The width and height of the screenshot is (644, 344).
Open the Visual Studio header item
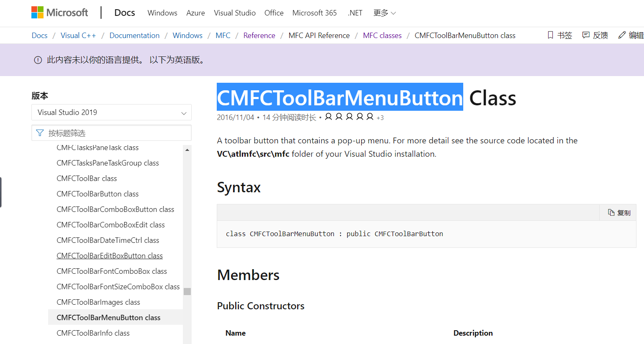(235, 13)
